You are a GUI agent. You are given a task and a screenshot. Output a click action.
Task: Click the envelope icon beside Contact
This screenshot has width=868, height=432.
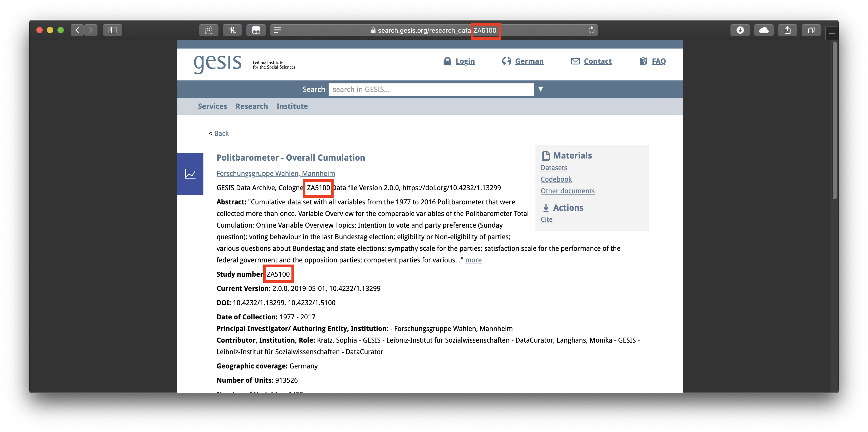point(575,61)
